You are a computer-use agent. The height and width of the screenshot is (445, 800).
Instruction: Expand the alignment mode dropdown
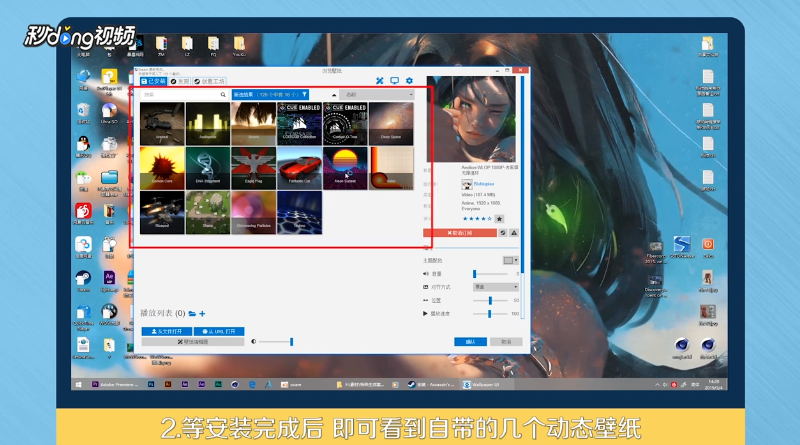click(x=495, y=287)
